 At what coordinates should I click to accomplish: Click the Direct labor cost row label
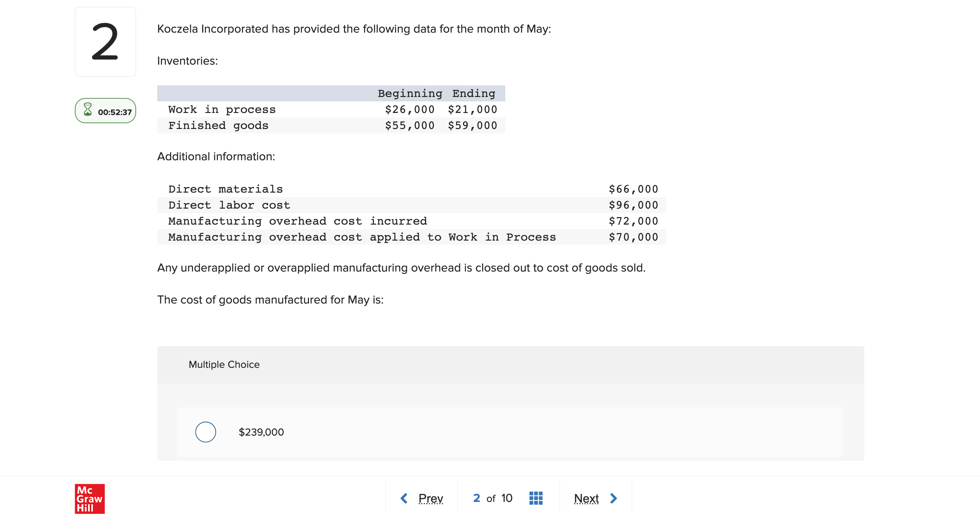point(229,205)
